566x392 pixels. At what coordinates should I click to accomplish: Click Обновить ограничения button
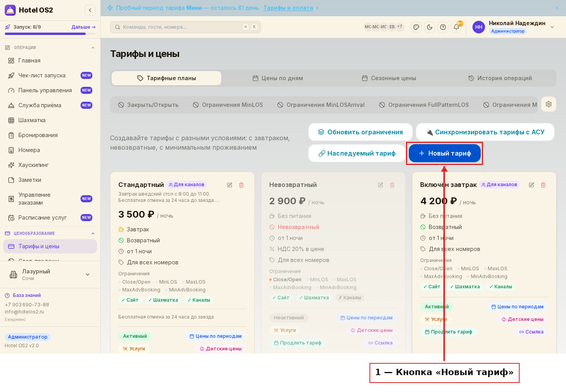tap(360, 132)
